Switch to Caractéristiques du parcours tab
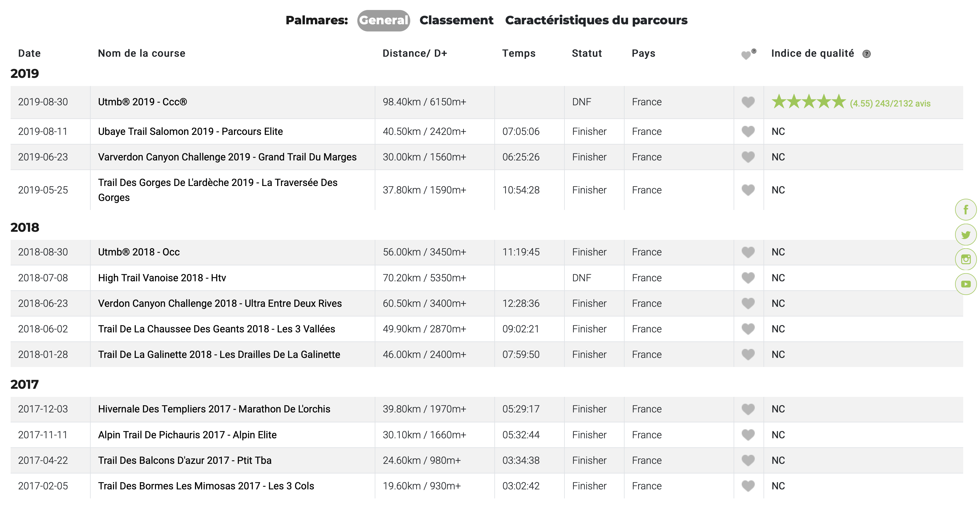This screenshot has height=509, width=980. tap(596, 20)
